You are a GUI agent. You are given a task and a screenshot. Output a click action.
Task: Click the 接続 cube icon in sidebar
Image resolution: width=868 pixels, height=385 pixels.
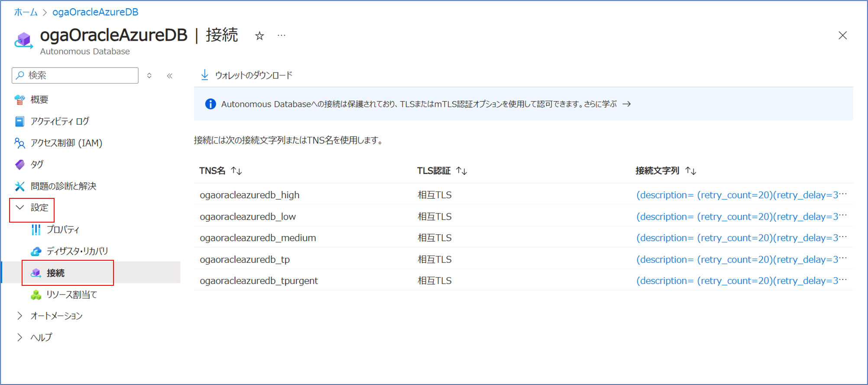coord(36,273)
